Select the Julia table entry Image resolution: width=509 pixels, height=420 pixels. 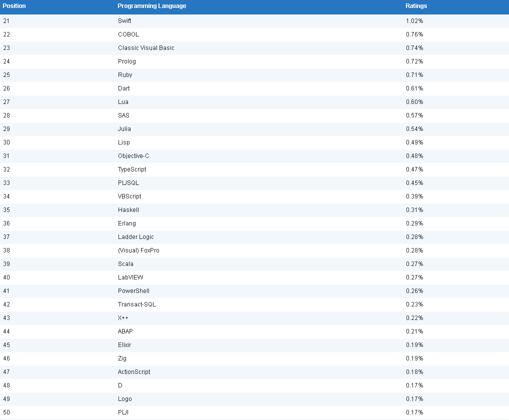124,129
